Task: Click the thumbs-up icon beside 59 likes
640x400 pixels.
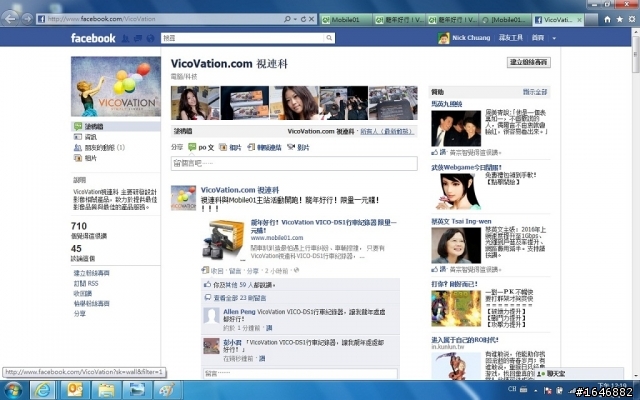Action: 208,284
